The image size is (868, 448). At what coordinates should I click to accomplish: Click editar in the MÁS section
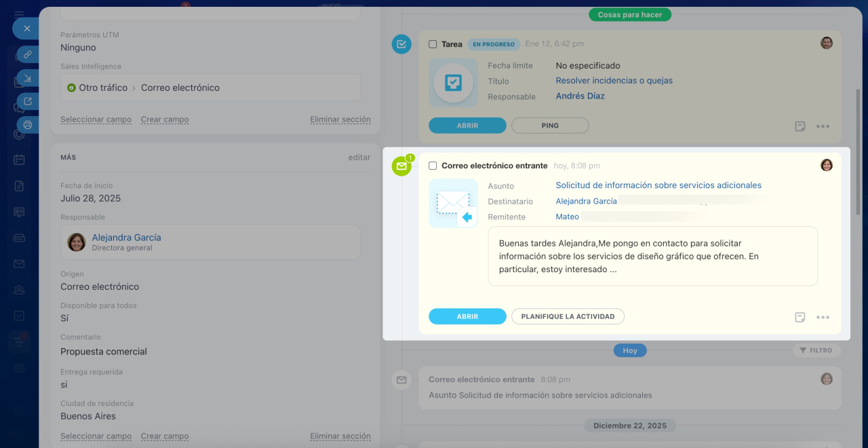[359, 157]
